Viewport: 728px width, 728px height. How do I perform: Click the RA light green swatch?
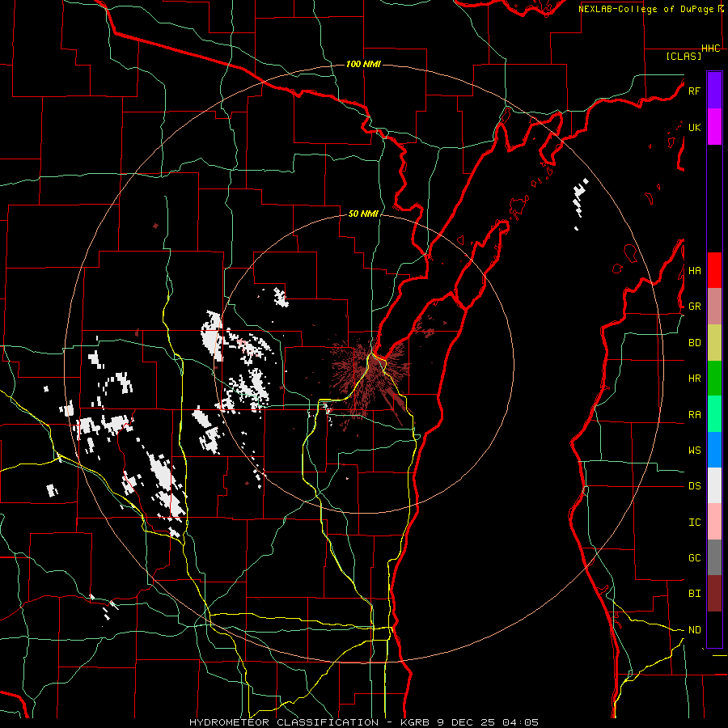714,414
